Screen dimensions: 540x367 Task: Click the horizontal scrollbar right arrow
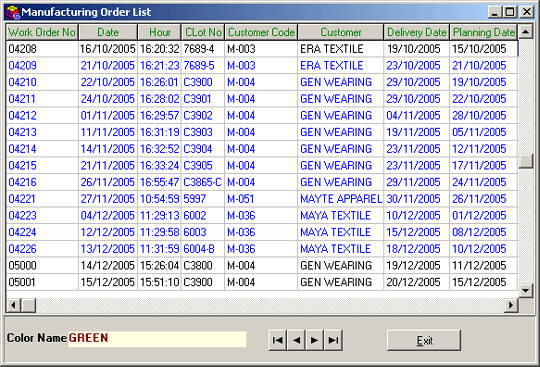point(511,305)
